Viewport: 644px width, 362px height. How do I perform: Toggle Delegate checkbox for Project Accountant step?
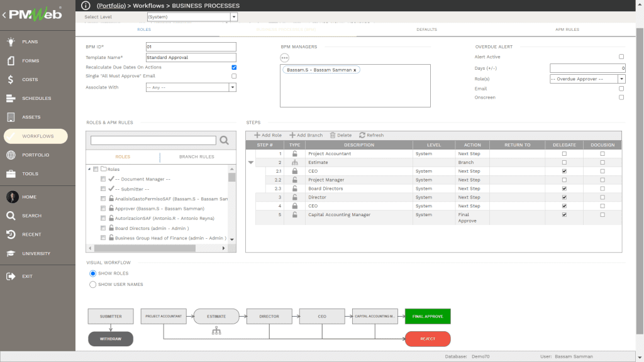564,153
